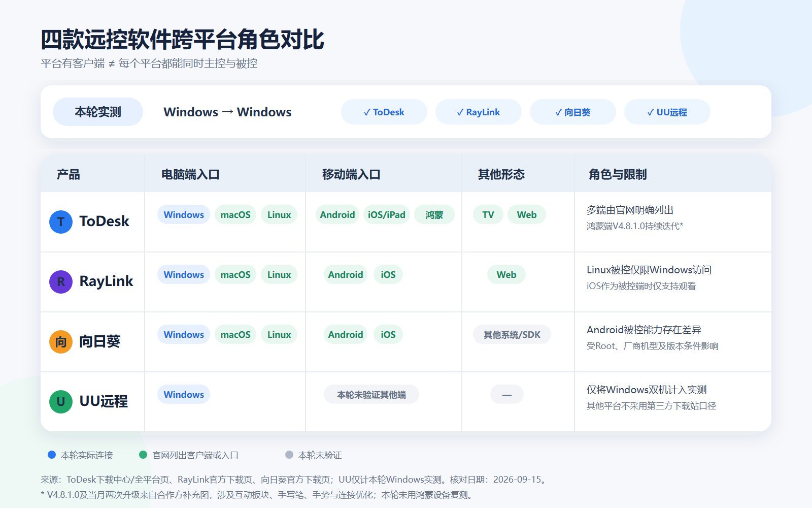
Task: Click the text 仅将Windows双机计入实测
Action: pos(647,390)
